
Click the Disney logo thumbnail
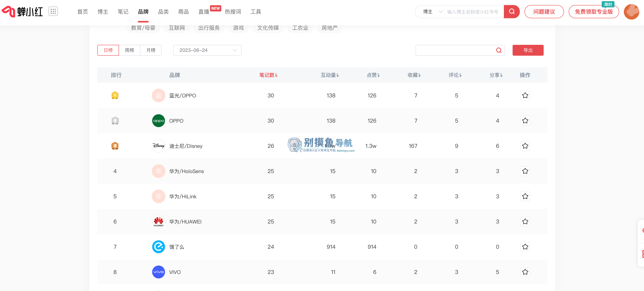point(159,146)
